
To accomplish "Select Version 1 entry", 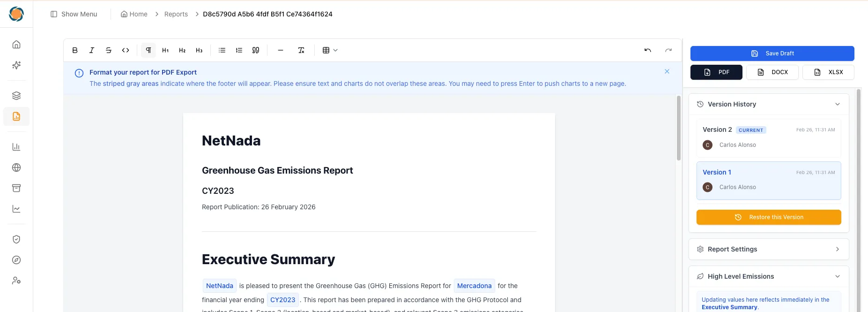I will (x=769, y=181).
